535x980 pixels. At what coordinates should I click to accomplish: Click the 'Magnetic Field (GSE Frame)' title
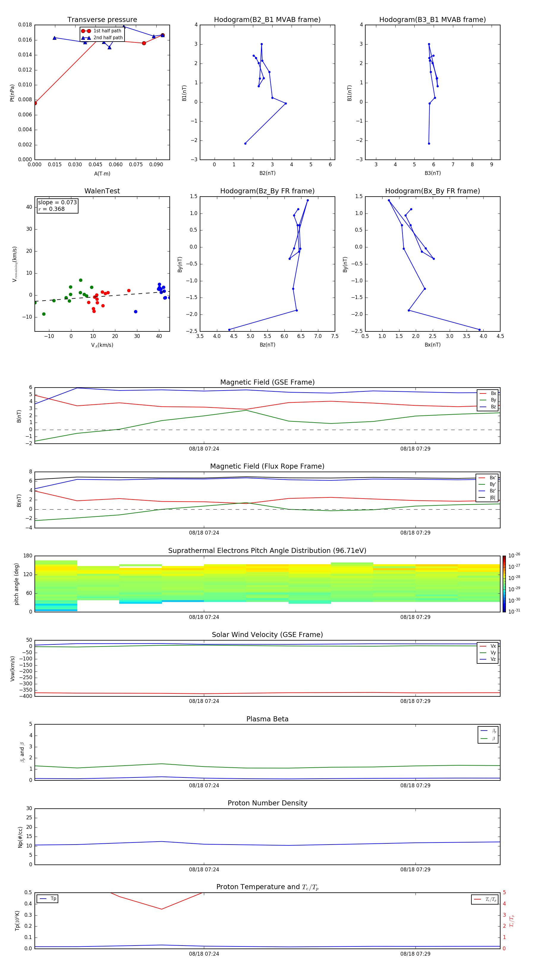(267, 382)
